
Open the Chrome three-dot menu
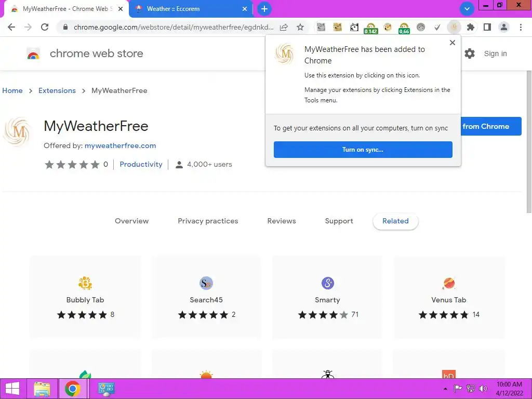point(521,27)
